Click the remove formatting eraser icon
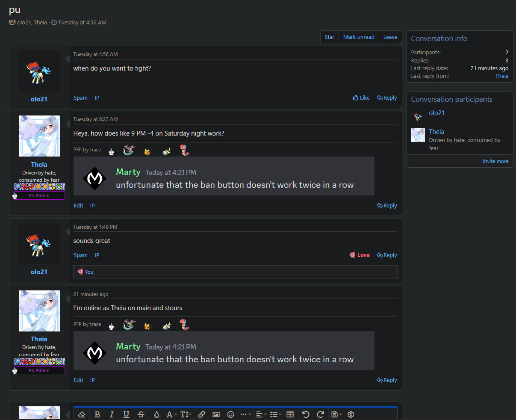Image resolution: width=516 pixels, height=420 pixels. pos(82,414)
